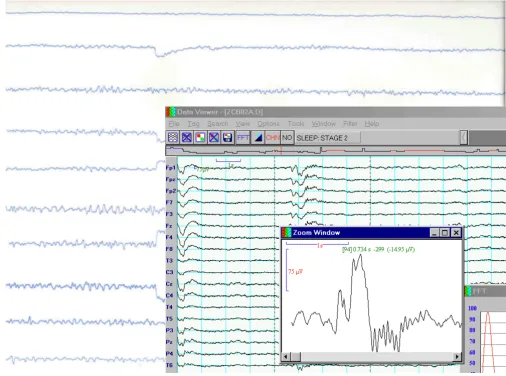Open the Options menu

coord(268,124)
